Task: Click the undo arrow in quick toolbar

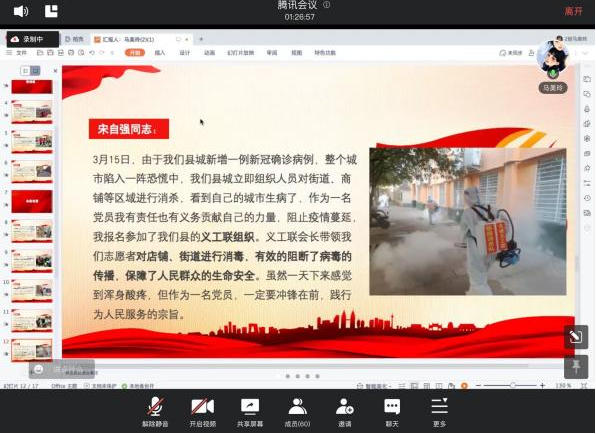Action: coord(92,53)
